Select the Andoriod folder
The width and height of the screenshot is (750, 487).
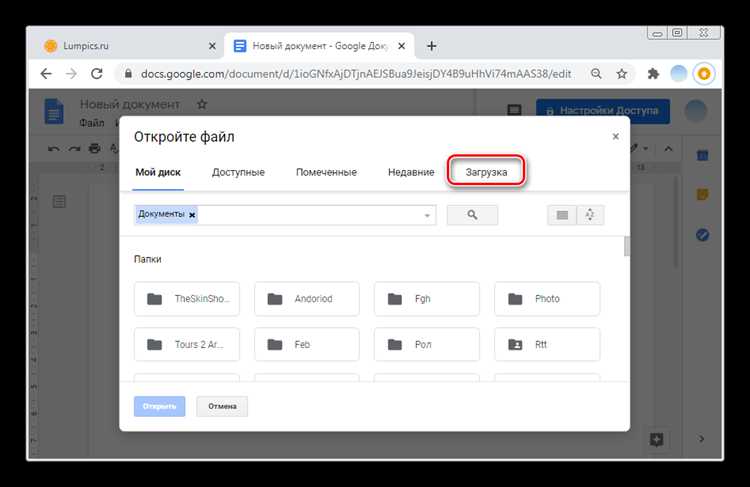(x=307, y=299)
